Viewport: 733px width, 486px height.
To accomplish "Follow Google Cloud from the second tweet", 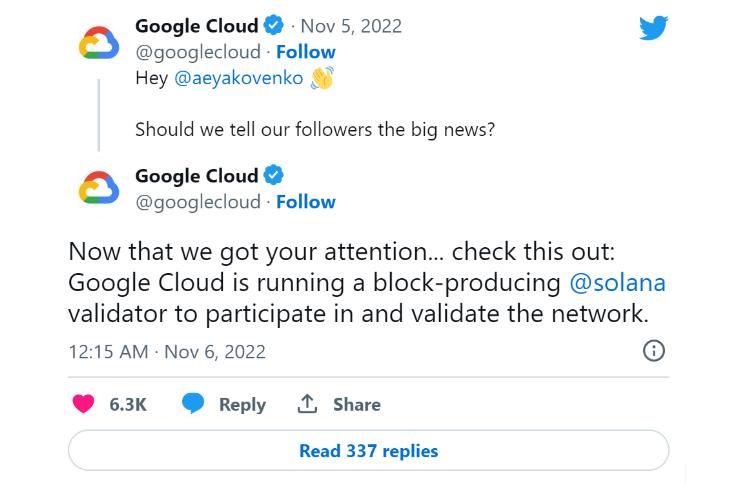I will [306, 202].
